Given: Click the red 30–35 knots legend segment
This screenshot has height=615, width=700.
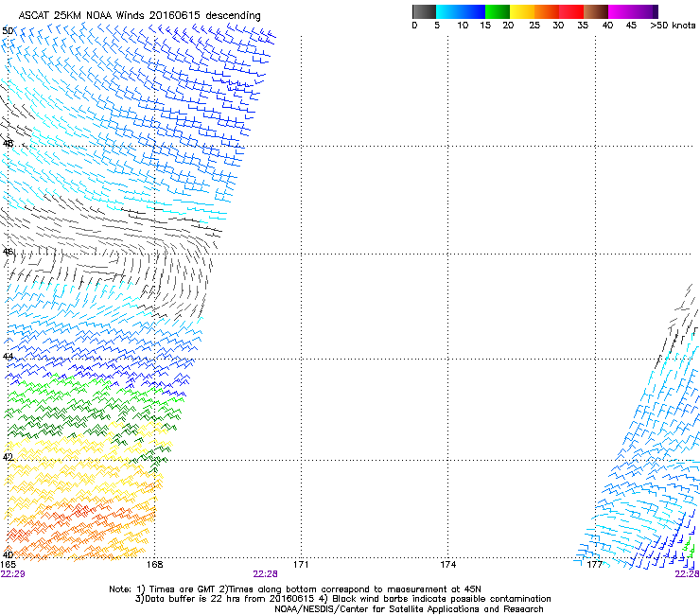Looking at the screenshot, I should click(571, 11).
